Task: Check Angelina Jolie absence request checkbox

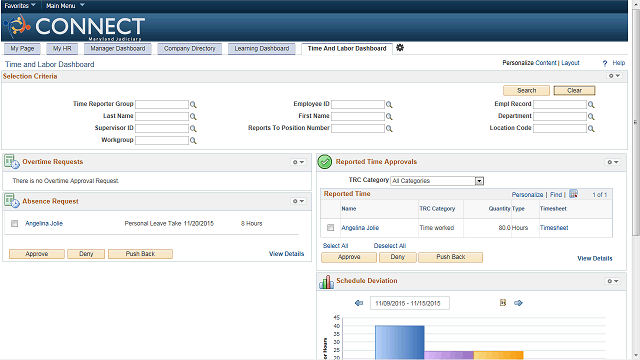Action: (x=15, y=224)
